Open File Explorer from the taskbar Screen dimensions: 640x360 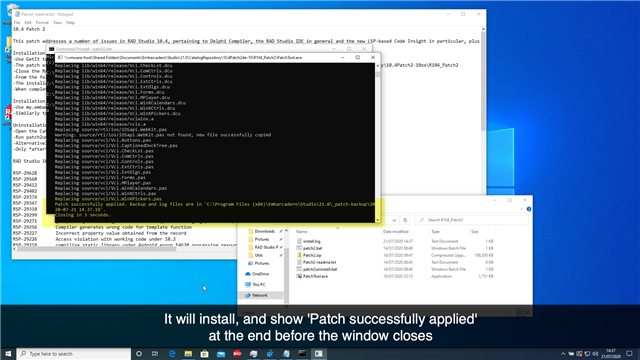point(188,353)
